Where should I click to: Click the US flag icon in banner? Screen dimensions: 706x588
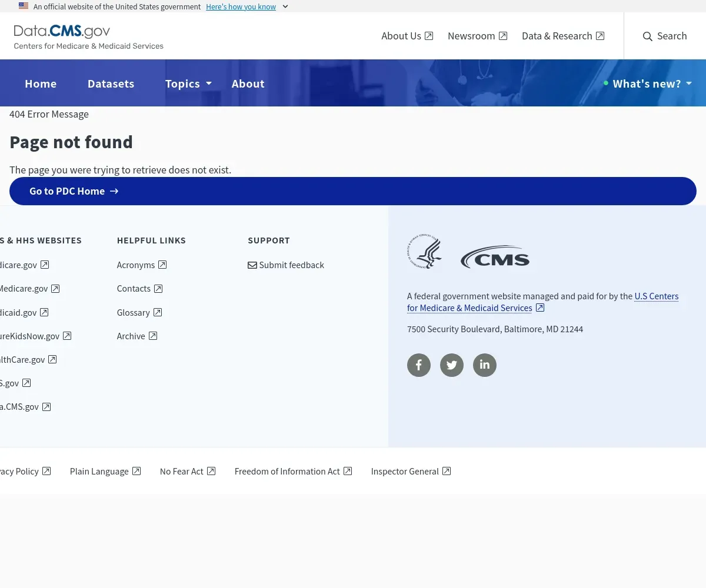click(x=24, y=6)
